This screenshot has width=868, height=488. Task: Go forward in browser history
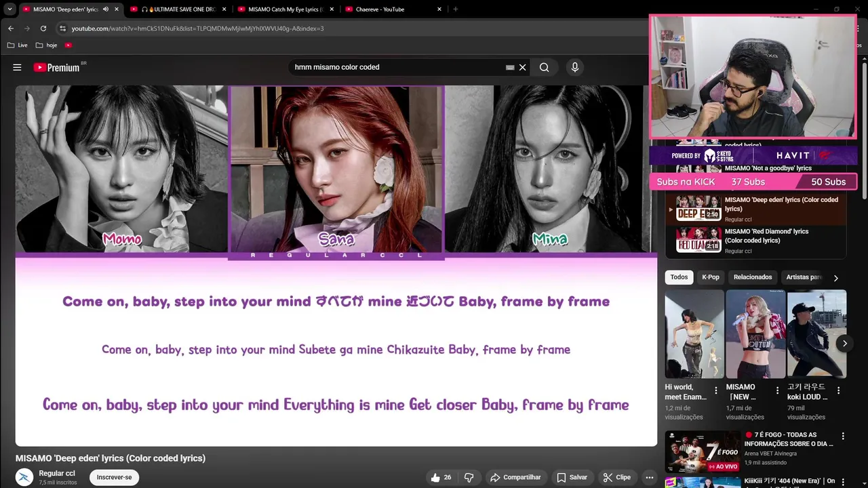tap(27, 28)
